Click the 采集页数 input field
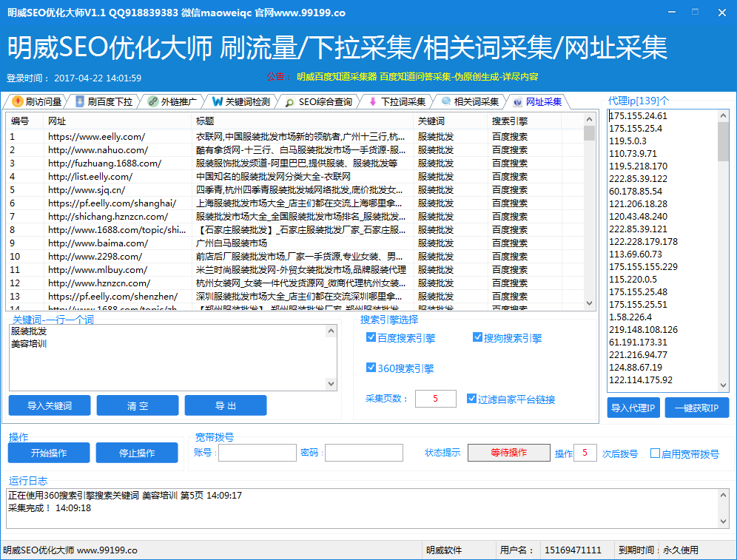 (x=435, y=399)
